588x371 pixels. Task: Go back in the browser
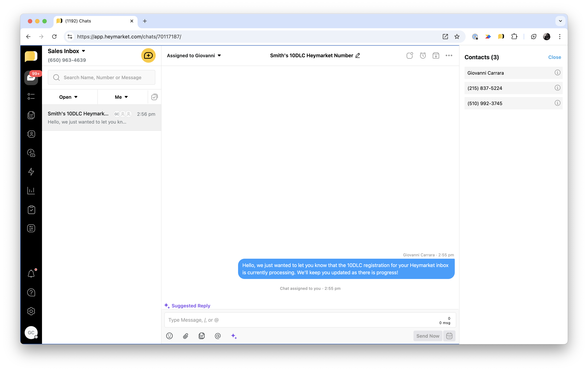tap(28, 37)
